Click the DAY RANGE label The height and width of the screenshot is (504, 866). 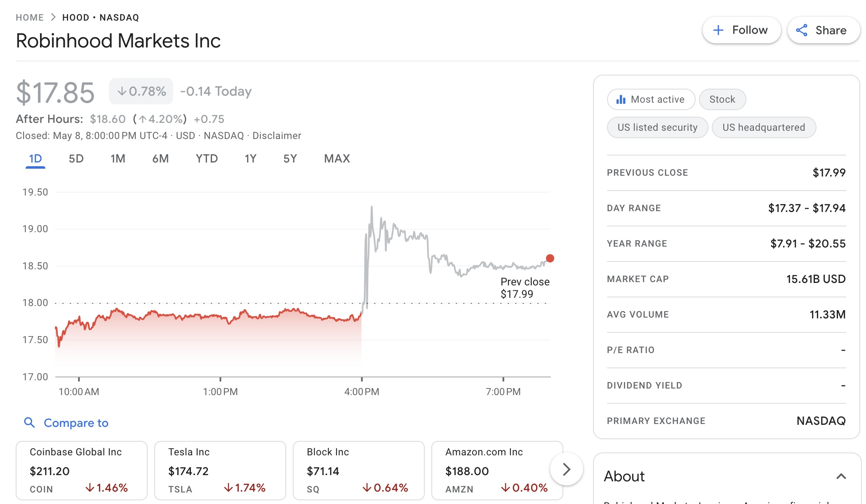(634, 208)
